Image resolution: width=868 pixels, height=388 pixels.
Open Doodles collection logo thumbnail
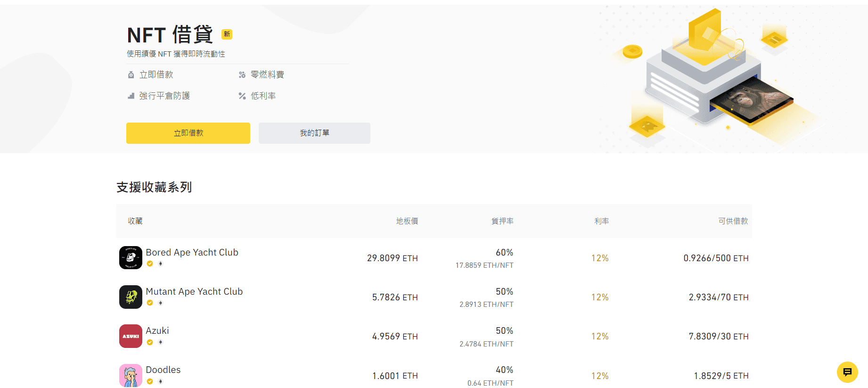[131, 375]
